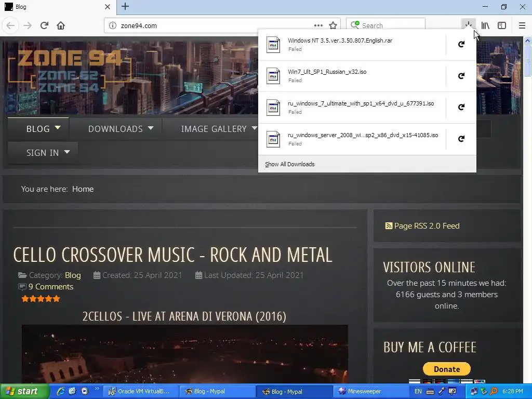Click the EN language indicator
This screenshot has width=532, height=399.
click(x=418, y=392)
